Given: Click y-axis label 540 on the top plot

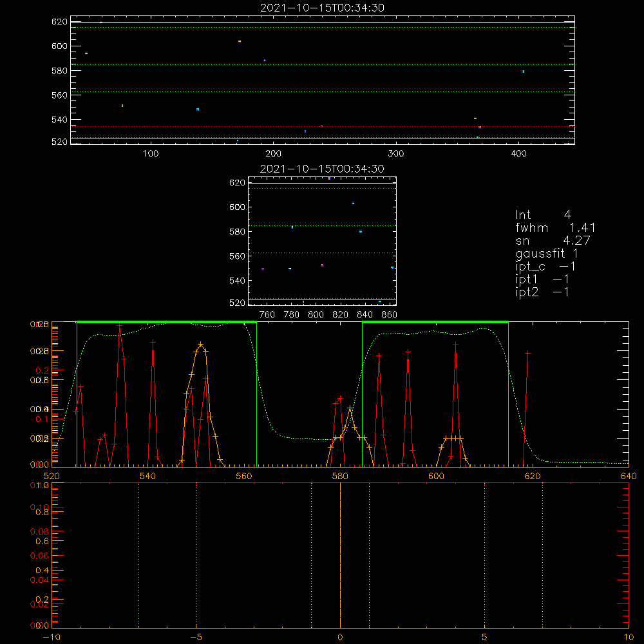Looking at the screenshot, I should pyautogui.click(x=59, y=120).
